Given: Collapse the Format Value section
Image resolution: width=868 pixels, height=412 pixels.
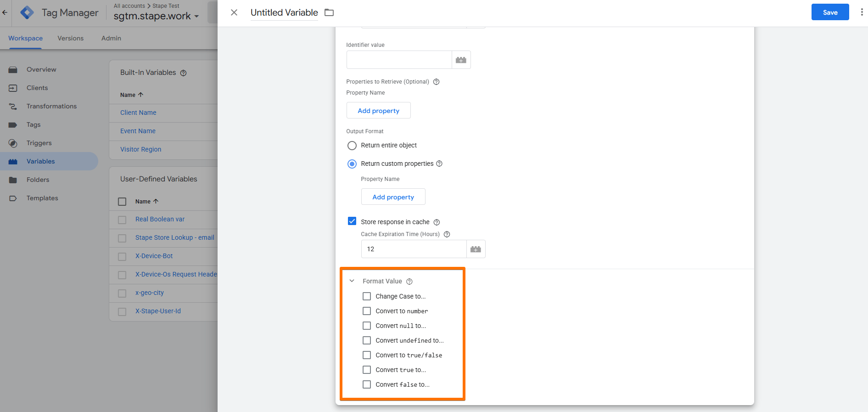Looking at the screenshot, I should pyautogui.click(x=352, y=281).
